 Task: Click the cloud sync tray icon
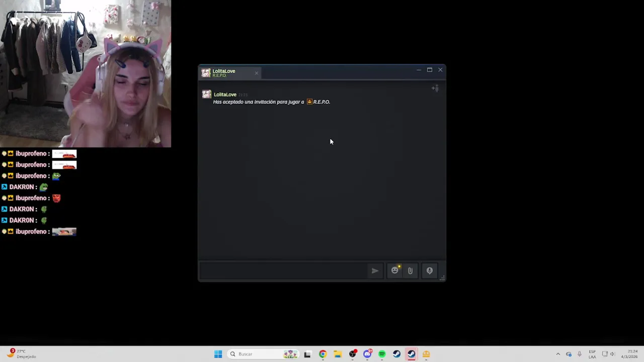coord(569,354)
